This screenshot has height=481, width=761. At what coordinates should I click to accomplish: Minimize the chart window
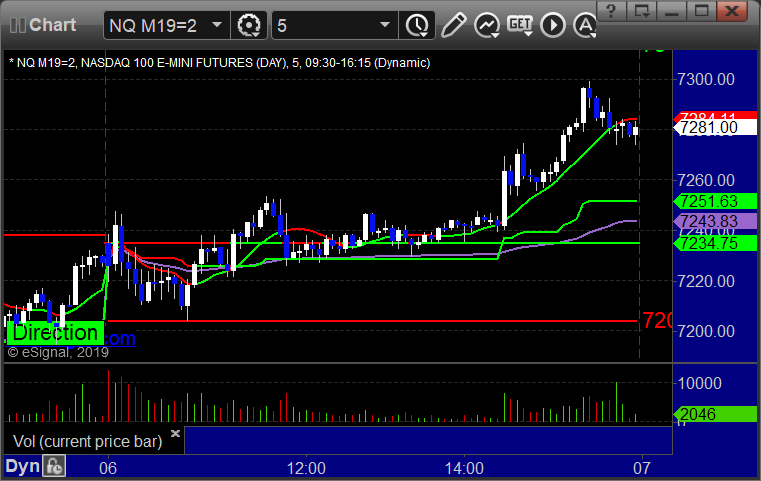pyautogui.click(x=671, y=10)
